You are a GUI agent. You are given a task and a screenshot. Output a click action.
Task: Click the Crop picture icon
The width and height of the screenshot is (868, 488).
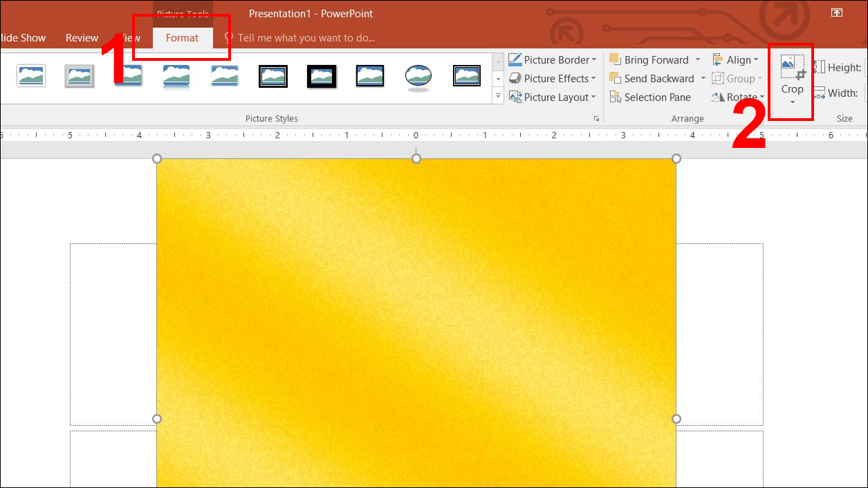[x=792, y=68]
